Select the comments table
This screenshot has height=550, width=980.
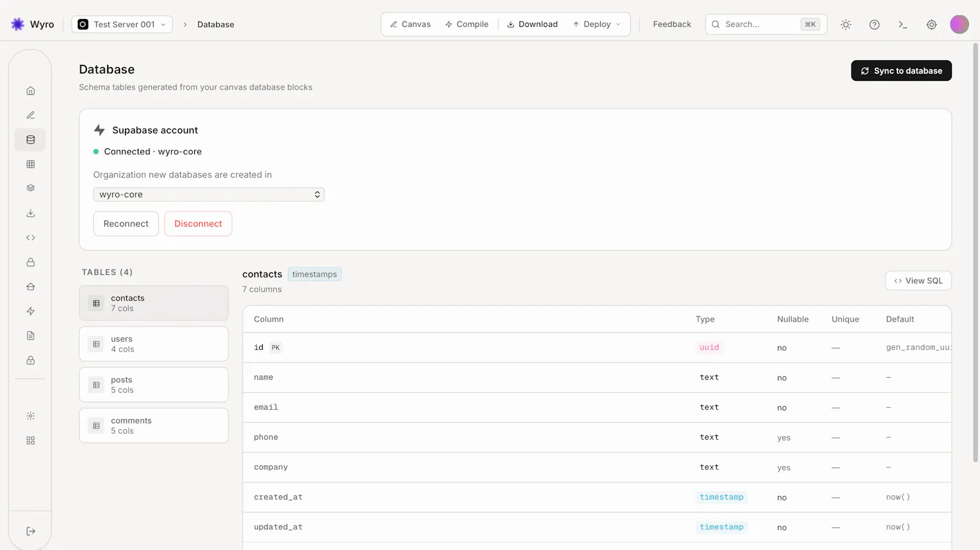(x=154, y=426)
